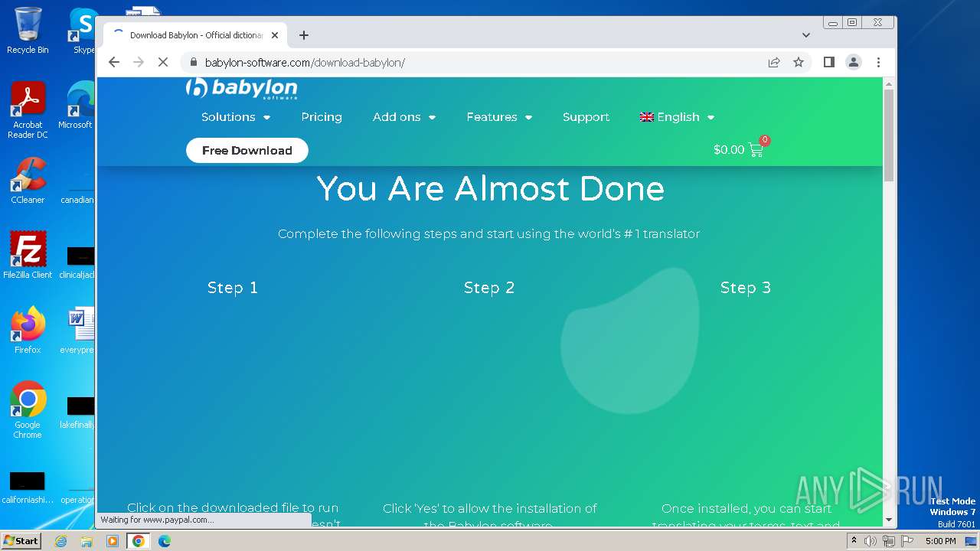Open the shopping cart icon

click(x=756, y=150)
